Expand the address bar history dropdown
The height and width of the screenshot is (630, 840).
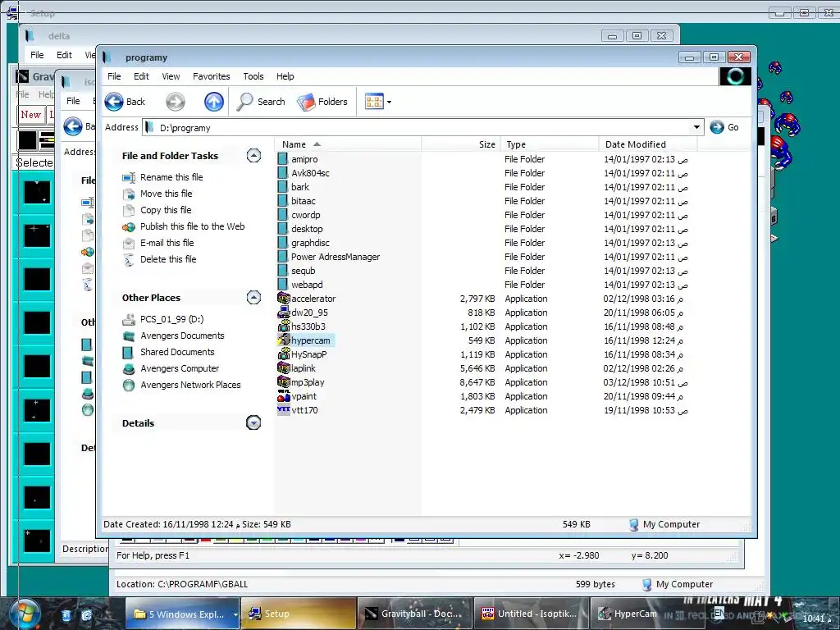696,127
